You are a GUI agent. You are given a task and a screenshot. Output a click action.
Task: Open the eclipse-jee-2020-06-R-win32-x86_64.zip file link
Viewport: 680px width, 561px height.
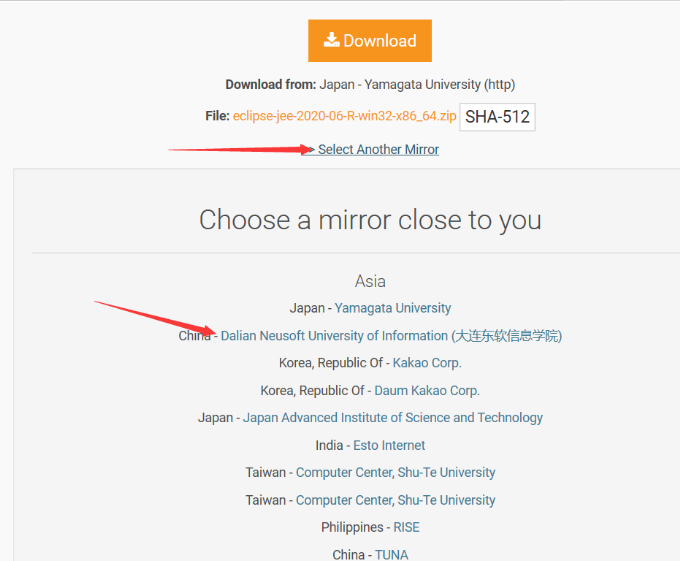[344, 116]
